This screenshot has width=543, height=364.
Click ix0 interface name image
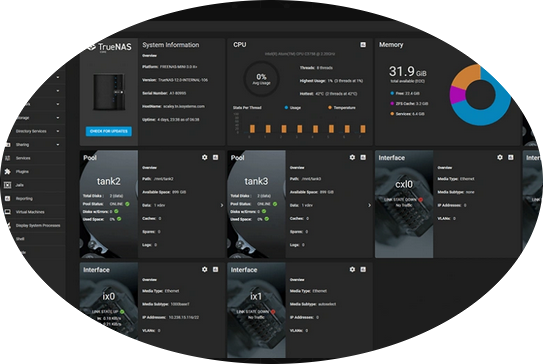click(109, 296)
